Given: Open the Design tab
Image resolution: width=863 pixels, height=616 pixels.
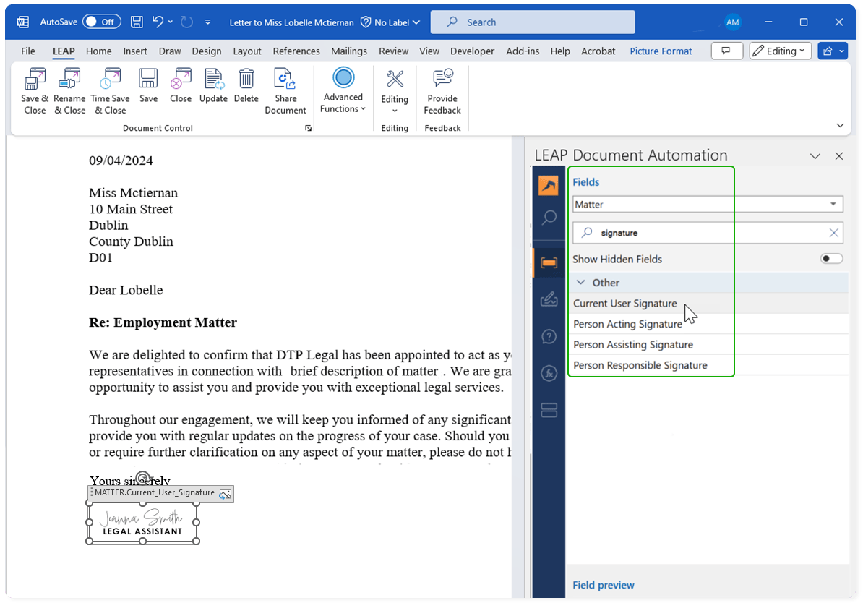Looking at the screenshot, I should (207, 51).
